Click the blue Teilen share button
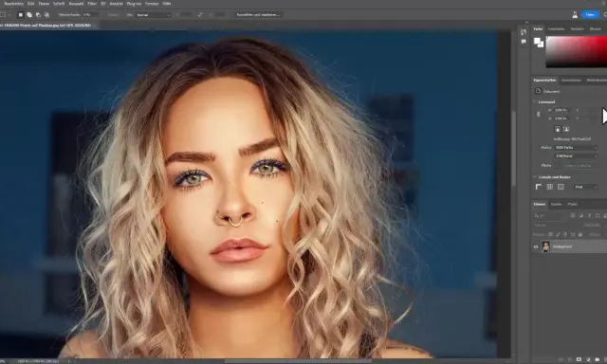 (590, 15)
